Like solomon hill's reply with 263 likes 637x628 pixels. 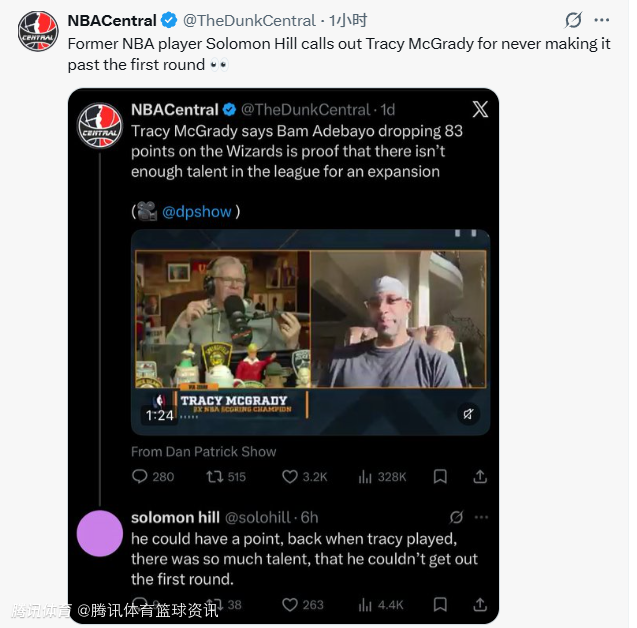click(x=290, y=605)
